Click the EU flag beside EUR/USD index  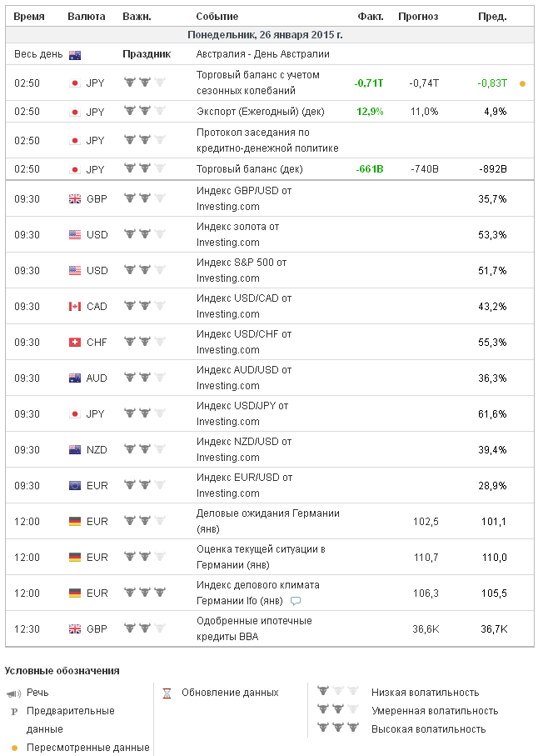pyautogui.click(x=75, y=486)
